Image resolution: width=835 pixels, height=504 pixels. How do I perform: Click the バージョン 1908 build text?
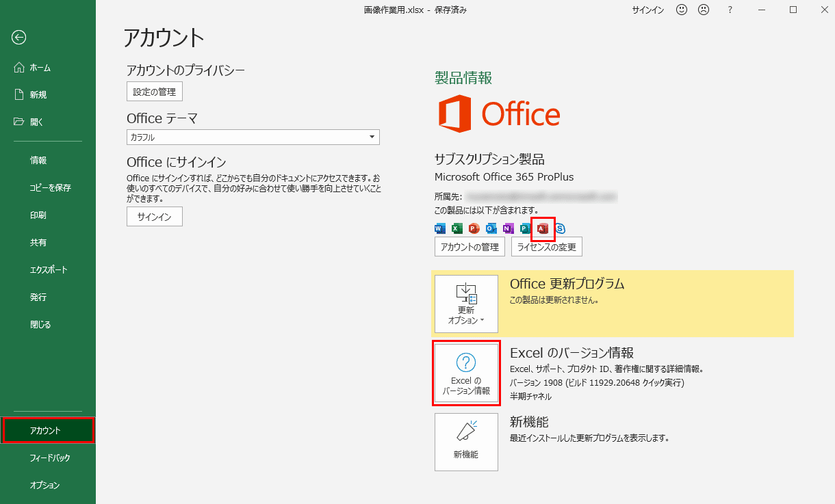tap(598, 383)
